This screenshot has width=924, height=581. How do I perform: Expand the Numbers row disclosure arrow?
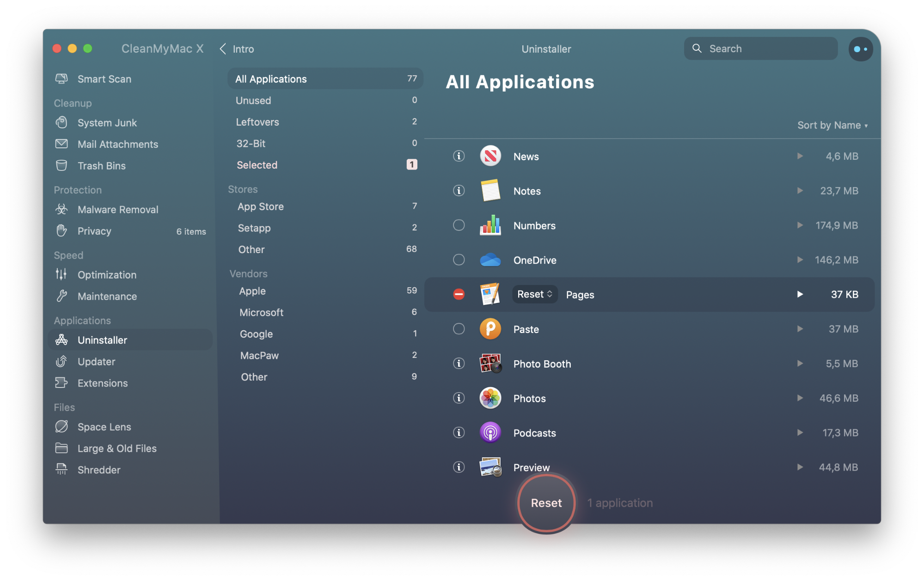click(x=800, y=225)
